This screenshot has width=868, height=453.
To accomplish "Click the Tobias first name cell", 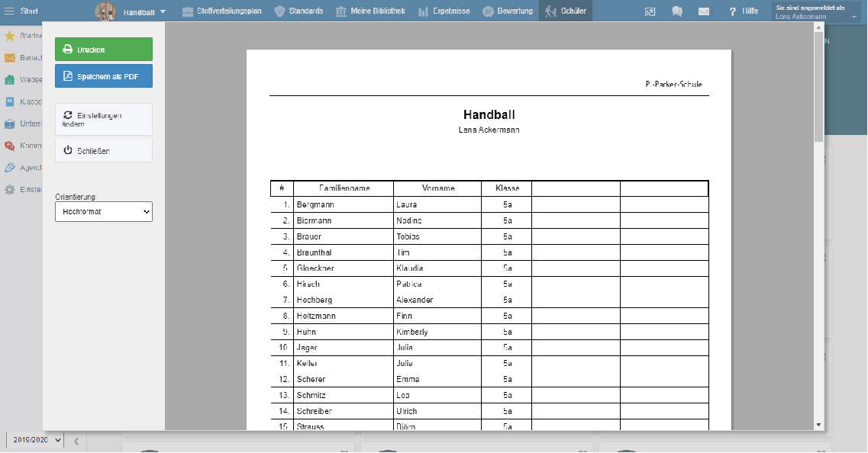I will (x=437, y=236).
